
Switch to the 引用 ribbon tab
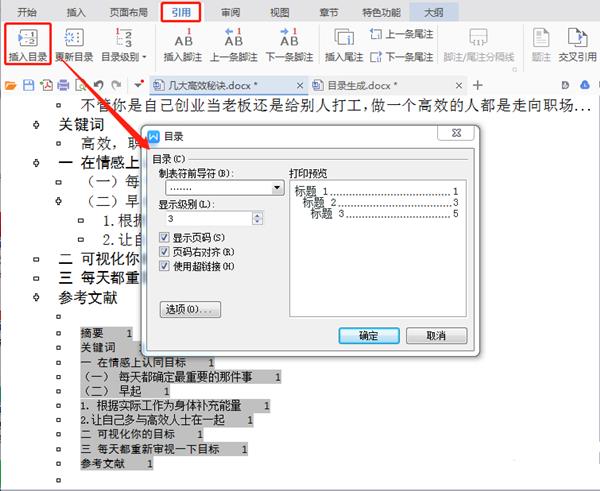coord(181,12)
